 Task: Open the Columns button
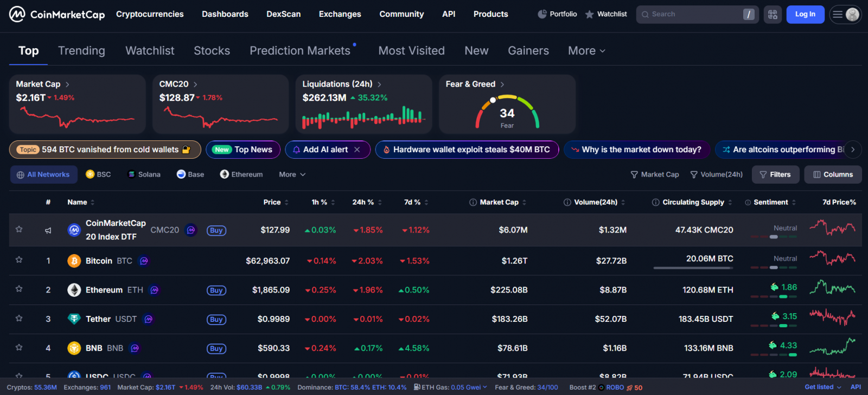tap(833, 174)
